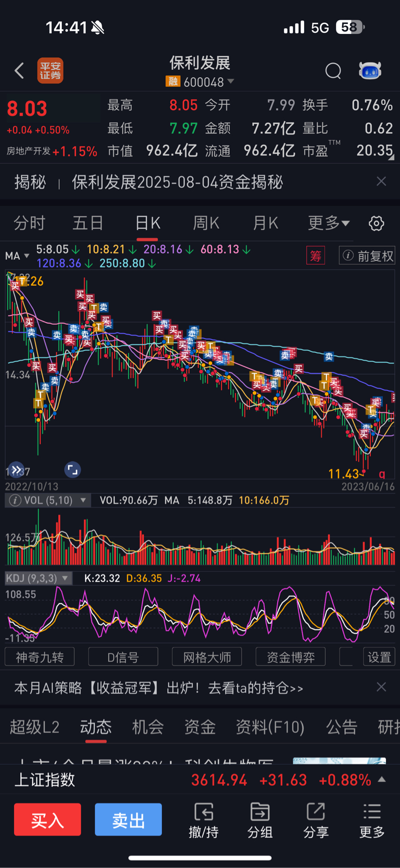Tap the news thumbnail image
Image resolution: width=400 pixels, height=868 pixels.
coord(339,761)
